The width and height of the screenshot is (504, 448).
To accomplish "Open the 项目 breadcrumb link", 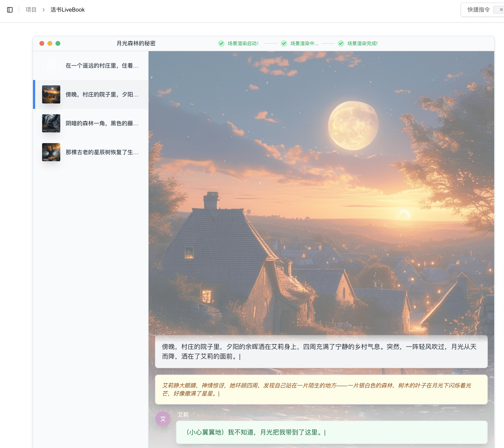I will click(31, 10).
